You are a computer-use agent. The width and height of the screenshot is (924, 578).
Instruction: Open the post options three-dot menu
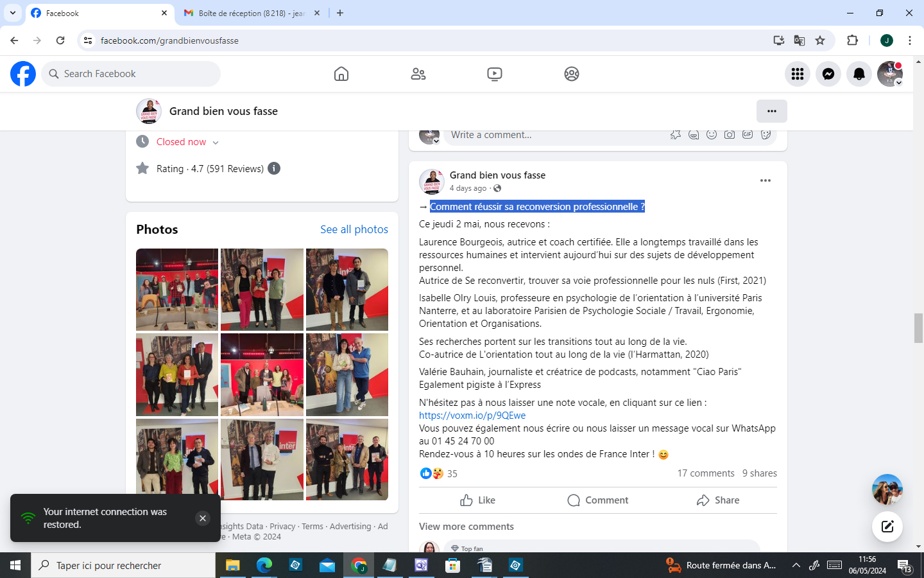point(766,180)
